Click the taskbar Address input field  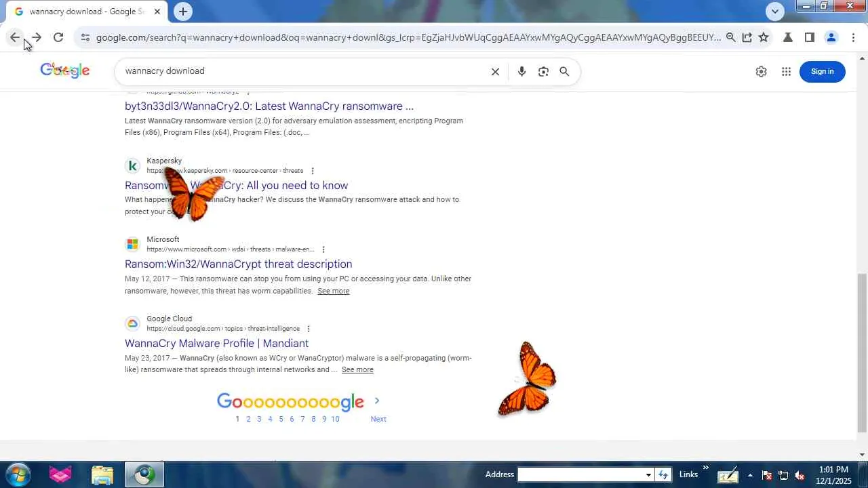point(580,474)
